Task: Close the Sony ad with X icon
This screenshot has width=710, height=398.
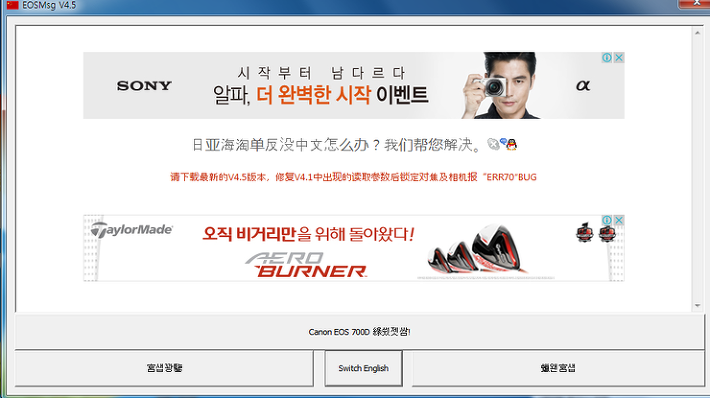Action: [619, 58]
